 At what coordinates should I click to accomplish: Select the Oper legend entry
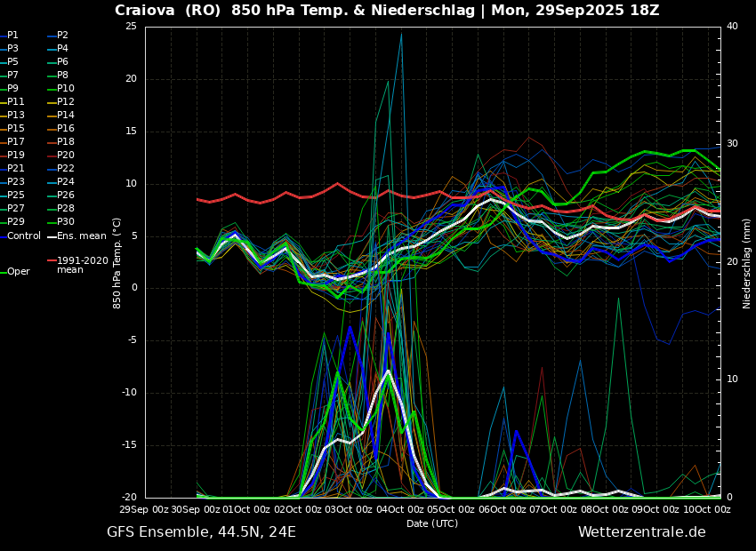(x=18, y=272)
